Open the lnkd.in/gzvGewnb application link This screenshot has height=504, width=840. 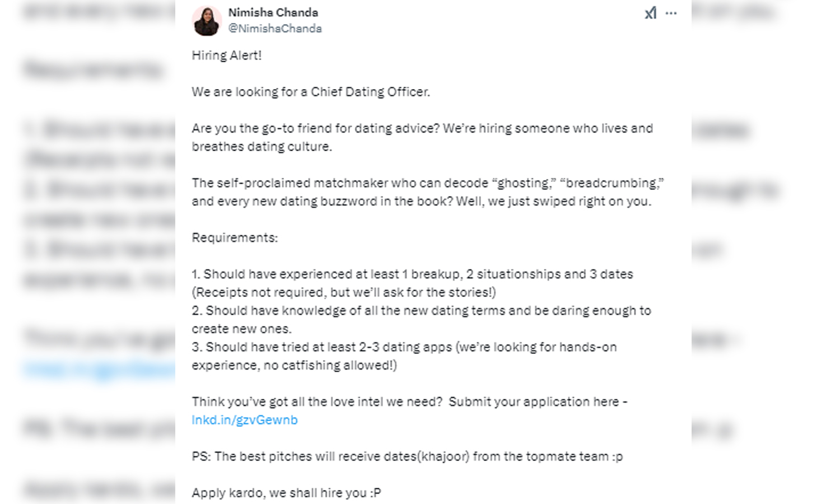point(245,420)
